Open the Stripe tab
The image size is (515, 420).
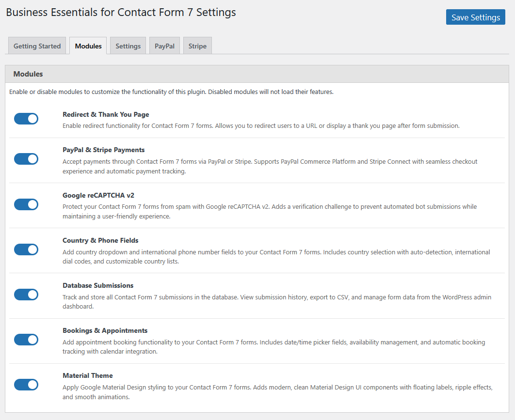point(197,46)
